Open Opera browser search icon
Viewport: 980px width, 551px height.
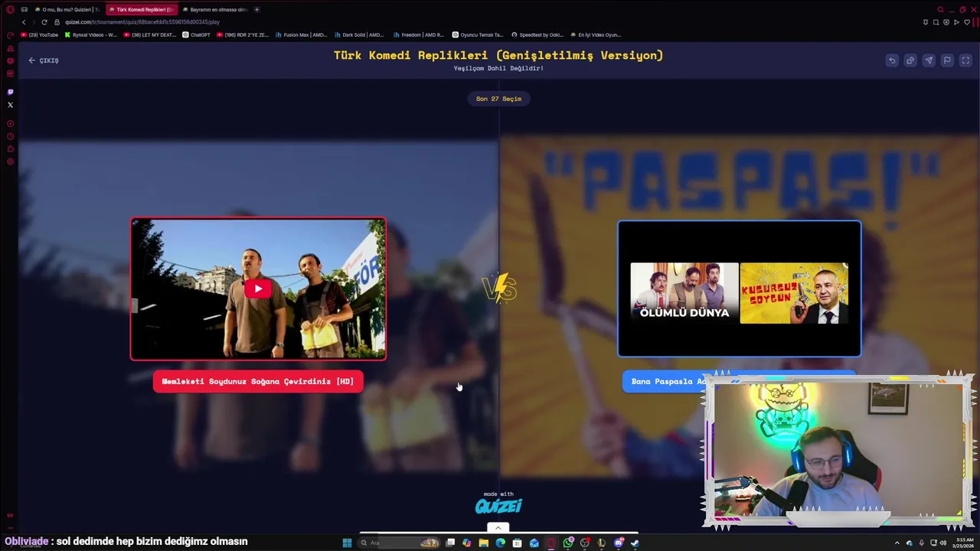(940, 9)
